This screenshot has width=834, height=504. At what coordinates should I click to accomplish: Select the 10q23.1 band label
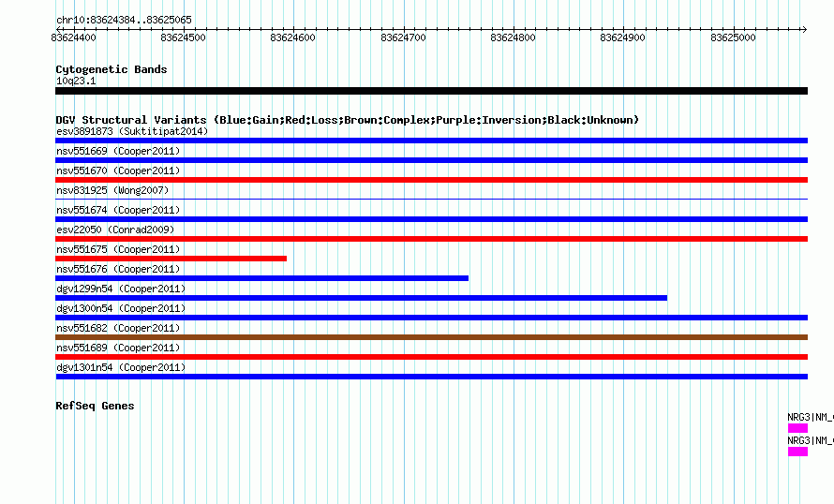coord(76,81)
